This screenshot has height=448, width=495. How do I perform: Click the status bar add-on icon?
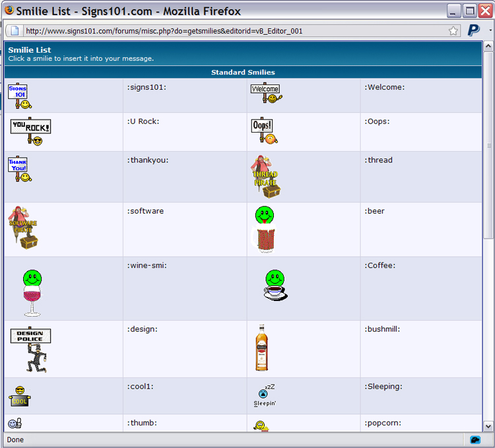475,439
